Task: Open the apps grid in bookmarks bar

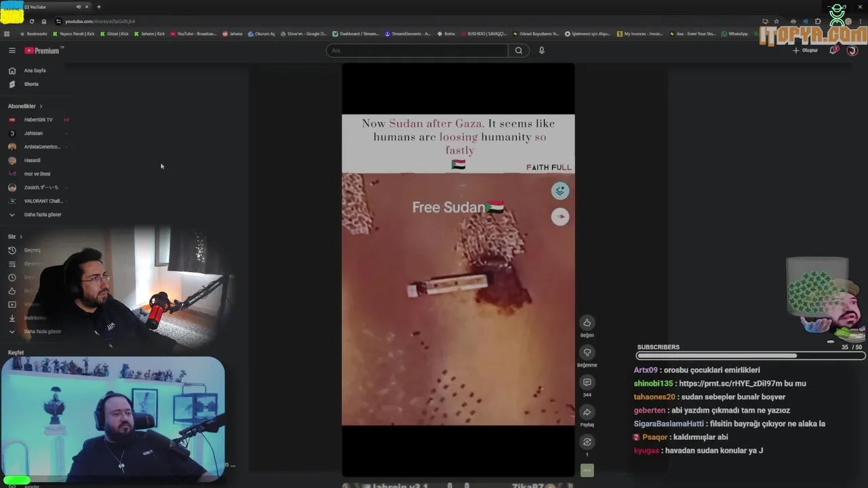Action: [7, 34]
